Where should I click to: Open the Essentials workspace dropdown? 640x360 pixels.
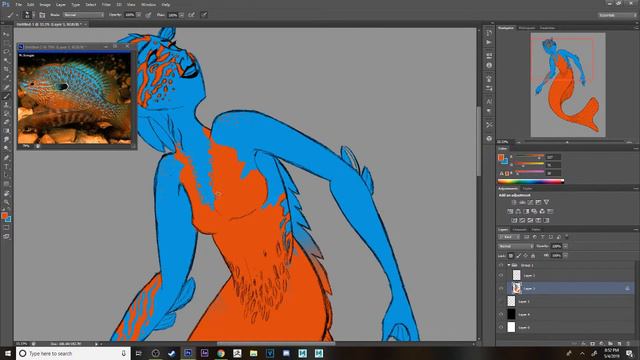617,15
